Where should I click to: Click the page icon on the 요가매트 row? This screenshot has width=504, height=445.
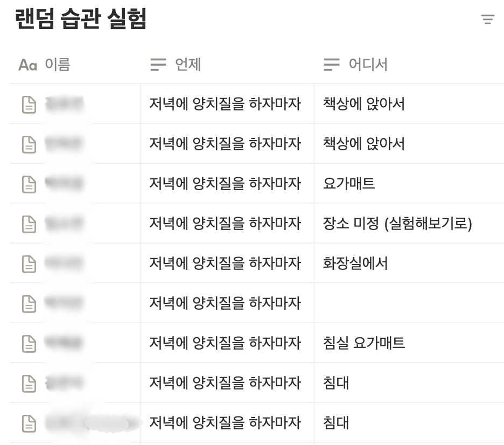point(29,183)
